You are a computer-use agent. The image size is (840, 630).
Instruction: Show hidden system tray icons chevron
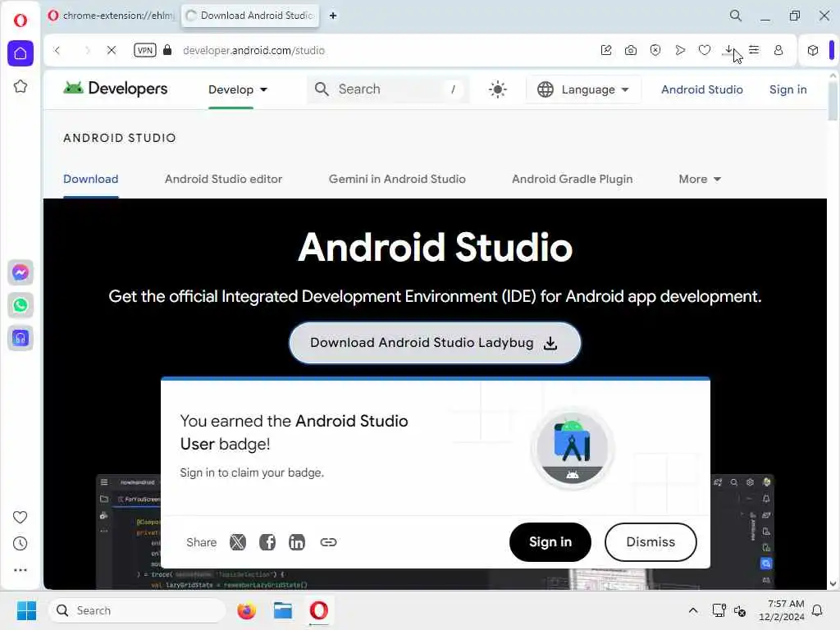(x=692, y=610)
